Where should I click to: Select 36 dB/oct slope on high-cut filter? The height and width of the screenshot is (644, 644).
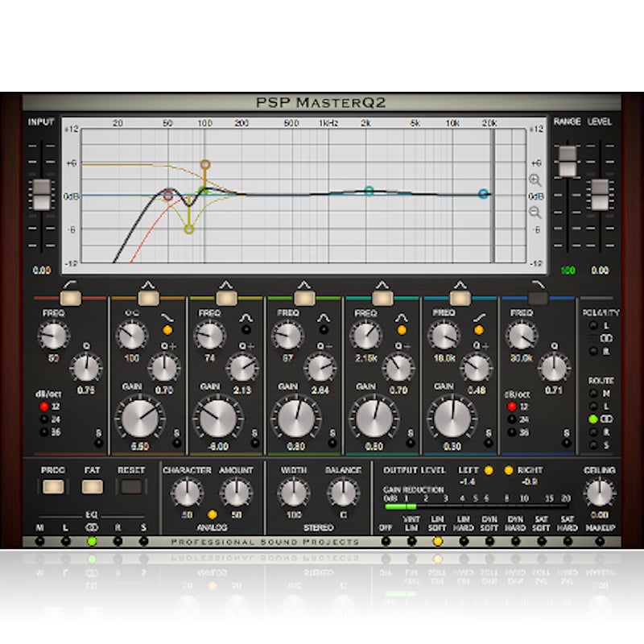click(x=512, y=432)
